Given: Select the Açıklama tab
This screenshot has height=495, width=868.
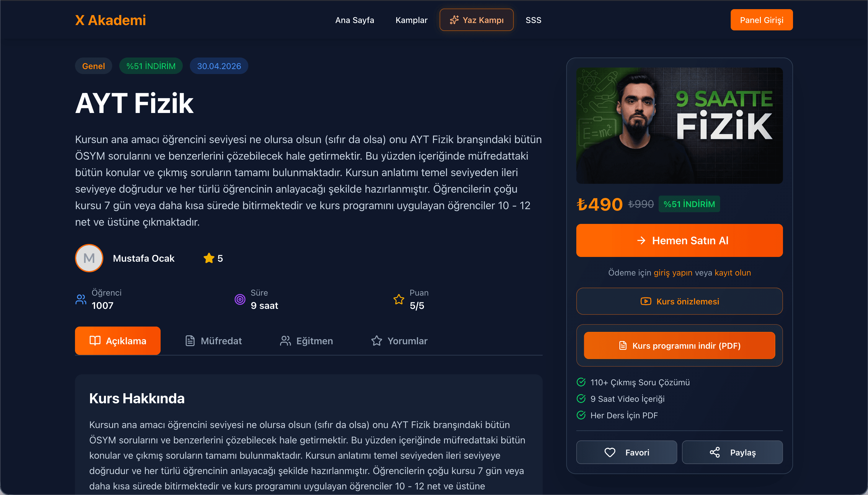Looking at the screenshot, I should pos(118,341).
